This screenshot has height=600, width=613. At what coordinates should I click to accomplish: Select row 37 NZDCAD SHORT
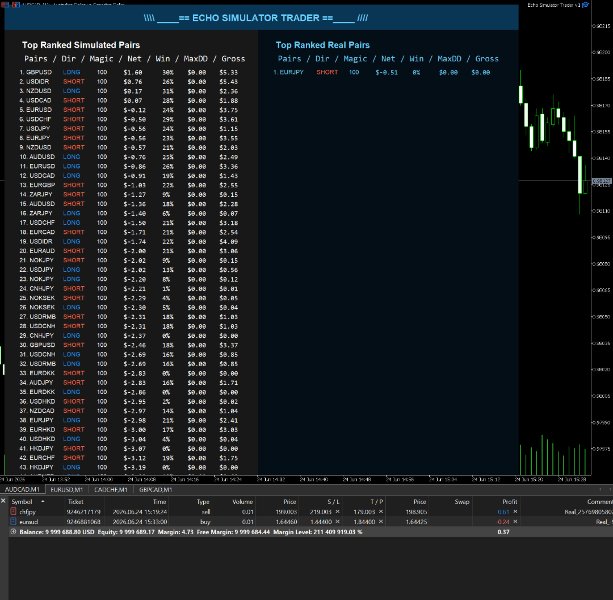coord(129,411)
